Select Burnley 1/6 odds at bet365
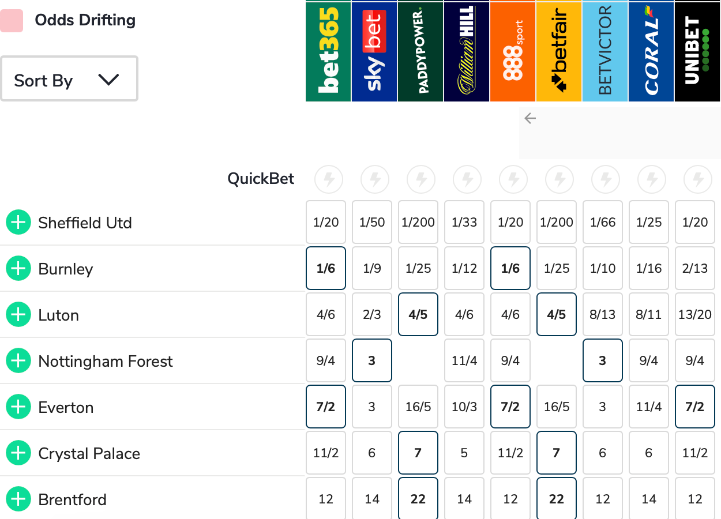The width and height of the screenshot is (721, 519). [326, 269]
